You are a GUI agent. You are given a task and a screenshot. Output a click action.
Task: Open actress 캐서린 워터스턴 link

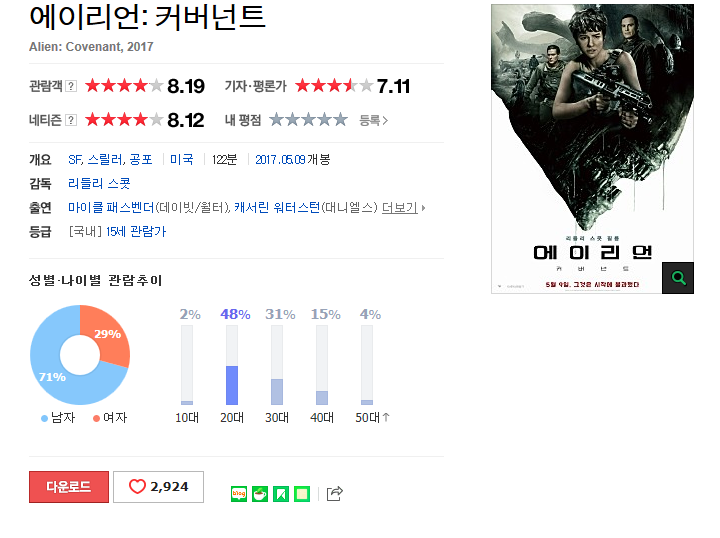277,208
